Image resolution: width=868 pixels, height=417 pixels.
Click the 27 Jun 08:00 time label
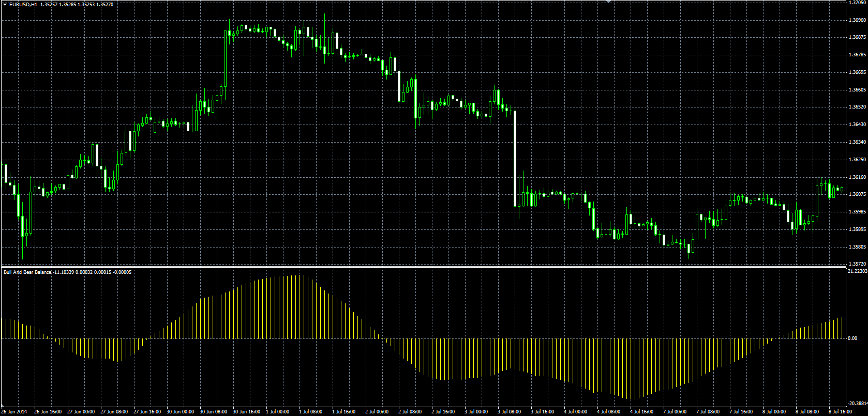point(114,412)
